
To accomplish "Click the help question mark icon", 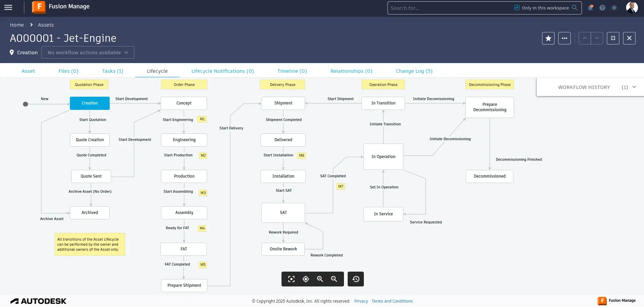I will (602, 7).
